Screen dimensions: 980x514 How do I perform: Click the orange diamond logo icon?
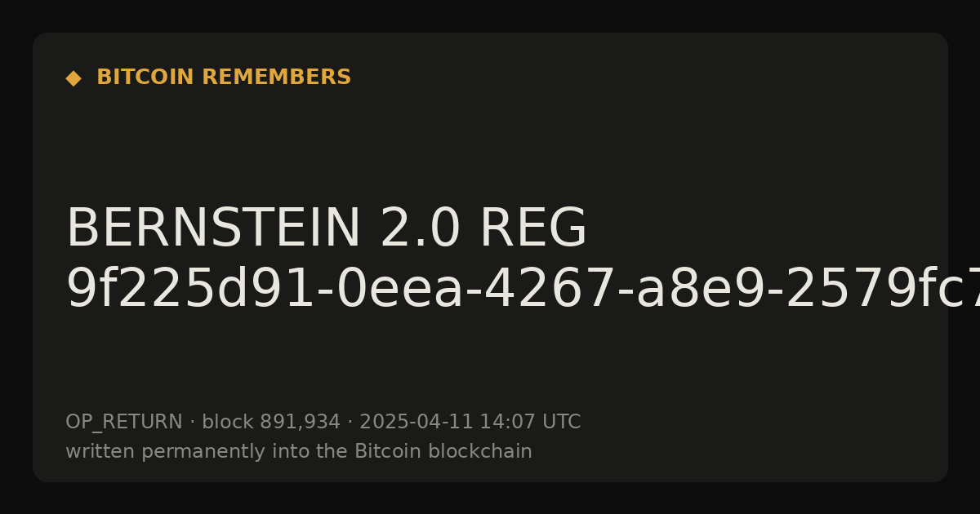coord(73,78)
